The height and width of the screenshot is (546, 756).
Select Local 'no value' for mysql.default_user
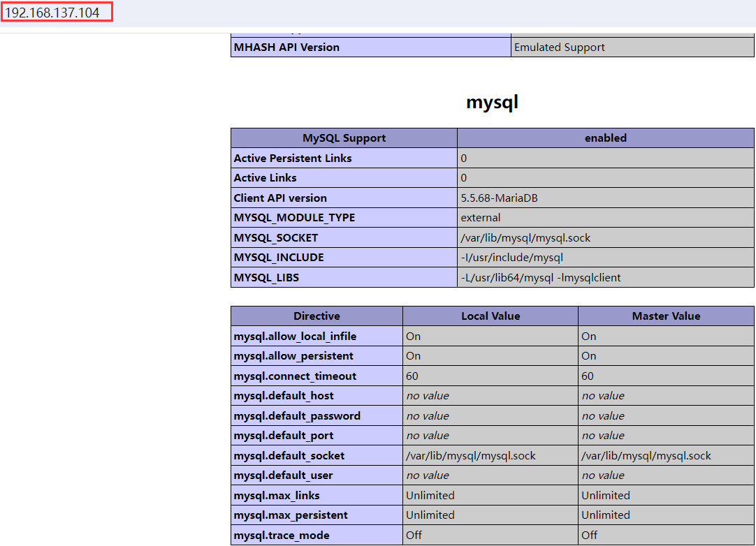[x=490, y=475]
